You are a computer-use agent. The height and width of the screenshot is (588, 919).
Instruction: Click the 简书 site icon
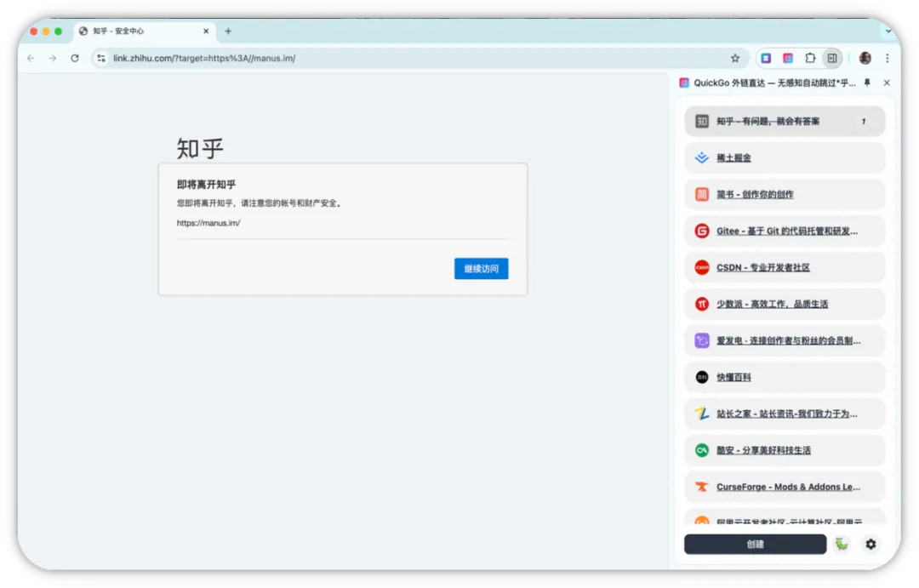coord(701,194)
